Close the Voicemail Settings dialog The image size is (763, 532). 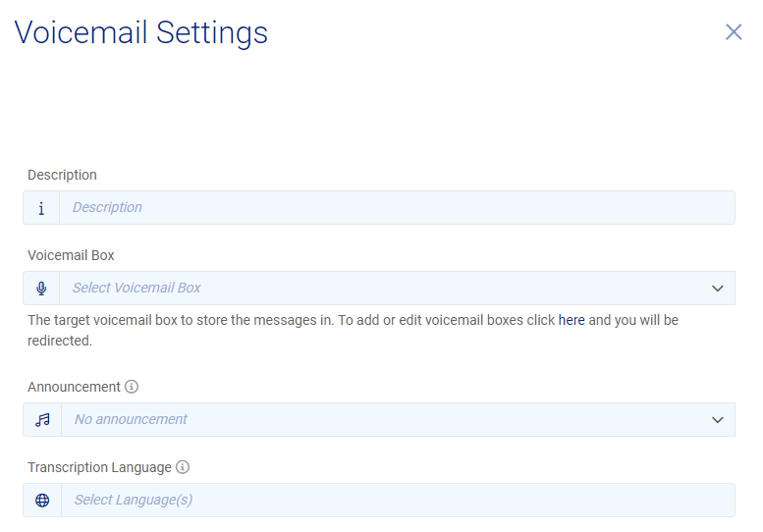734,32
